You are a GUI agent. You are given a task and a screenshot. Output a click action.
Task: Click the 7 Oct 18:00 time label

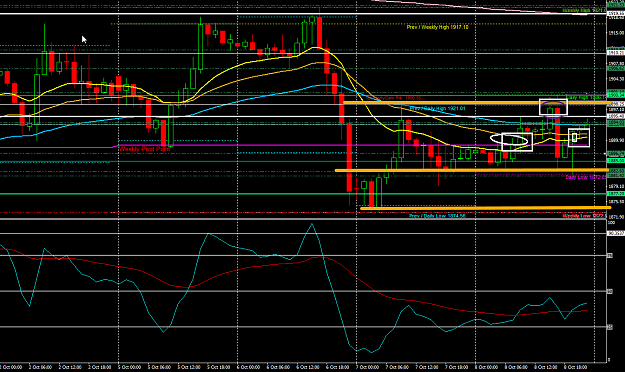pyautogui.click(x=456, y=367)
